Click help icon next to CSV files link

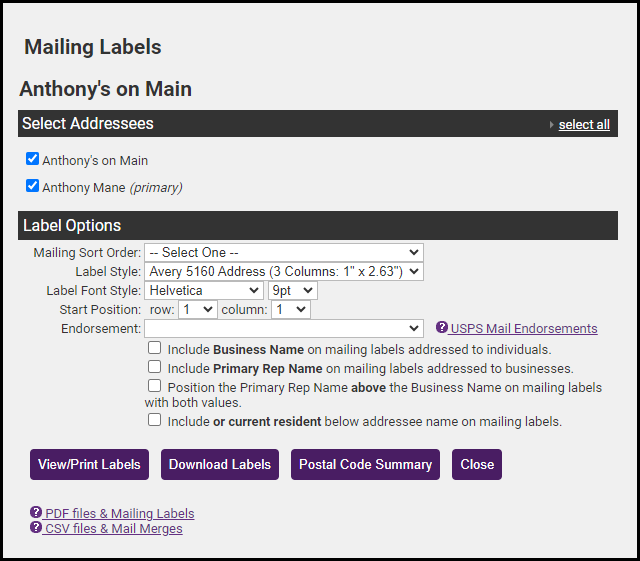pyautogui.click(x=36, y=528)
